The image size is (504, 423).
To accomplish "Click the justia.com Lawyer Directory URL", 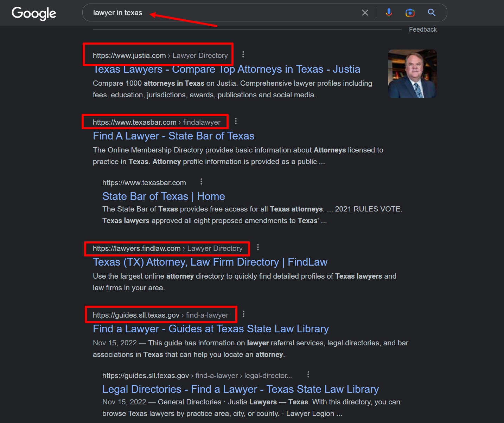I will click(160, 56).
